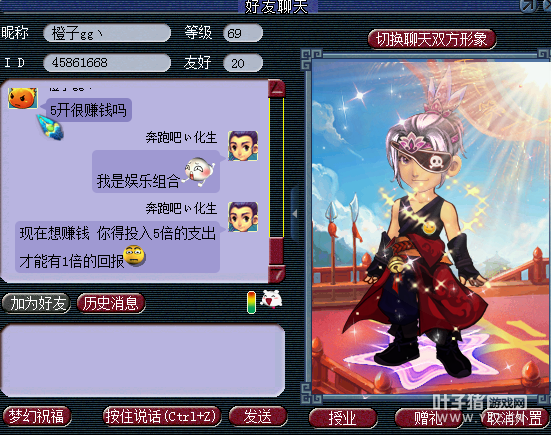The width and height of the screenshot is (551, 435).
Task: Click the orange cat avatar in chat
Action: click(x=23, y=98)
